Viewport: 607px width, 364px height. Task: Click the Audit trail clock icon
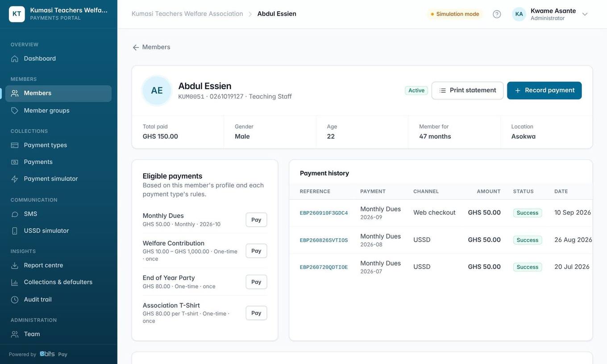(15, 300)
